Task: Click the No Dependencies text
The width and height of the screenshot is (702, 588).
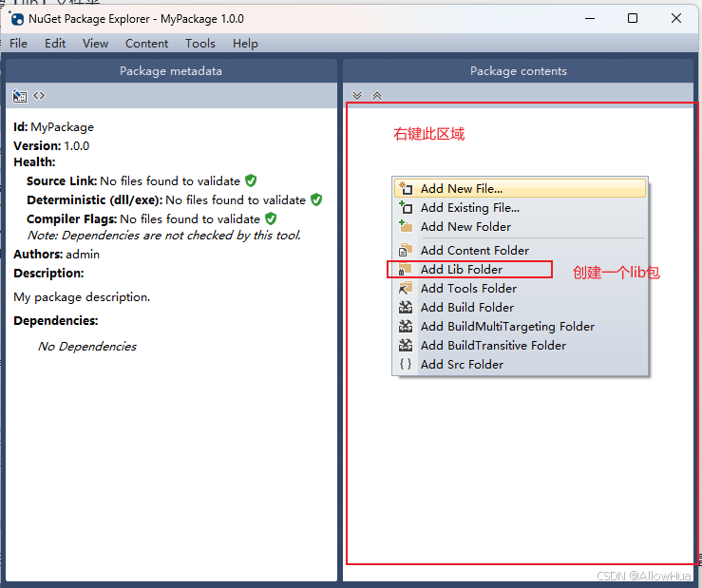Action: pyautogui.click(x=87, y=346)
